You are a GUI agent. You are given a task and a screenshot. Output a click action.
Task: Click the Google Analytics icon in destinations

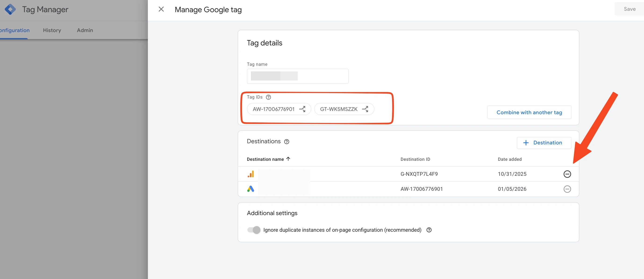point(250,174)
